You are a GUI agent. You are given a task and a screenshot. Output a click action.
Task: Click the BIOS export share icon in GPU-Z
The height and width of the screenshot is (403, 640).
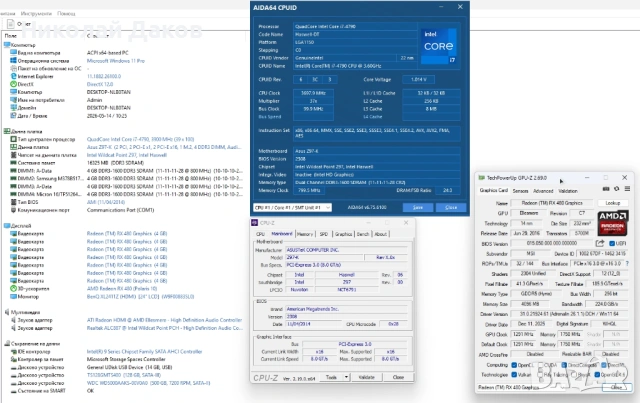pos(600,243)
